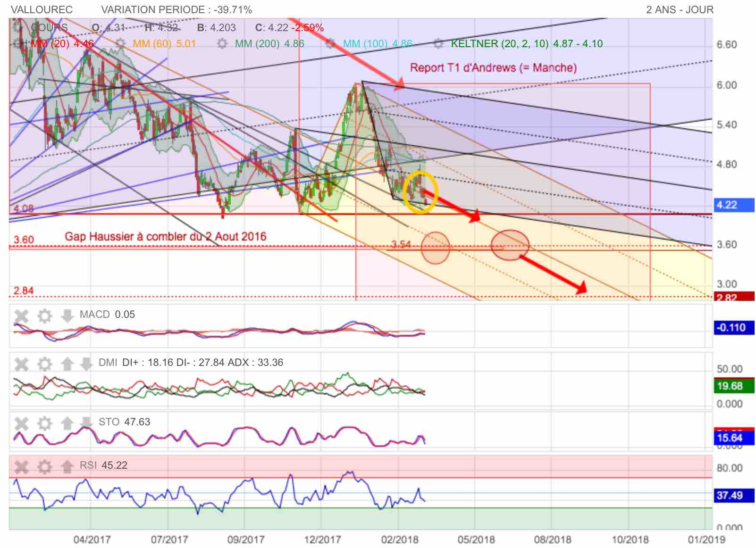Open the MM (60) settings gear

(x=120, y=43)
